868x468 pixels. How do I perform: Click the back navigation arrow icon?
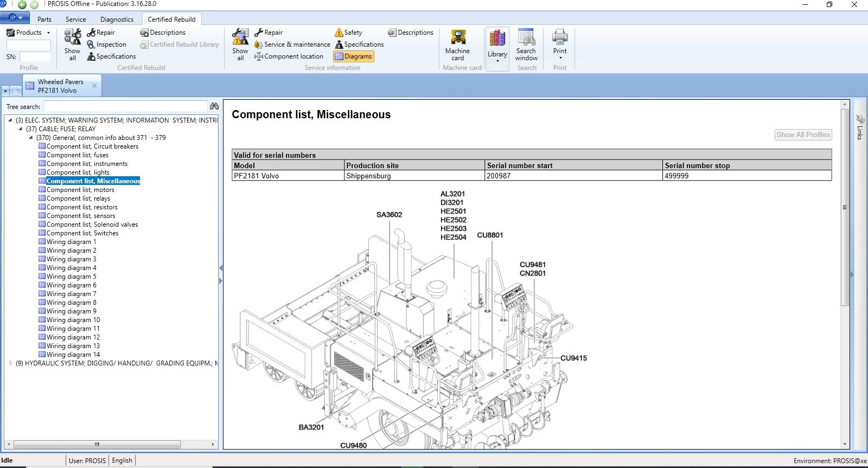22,5
